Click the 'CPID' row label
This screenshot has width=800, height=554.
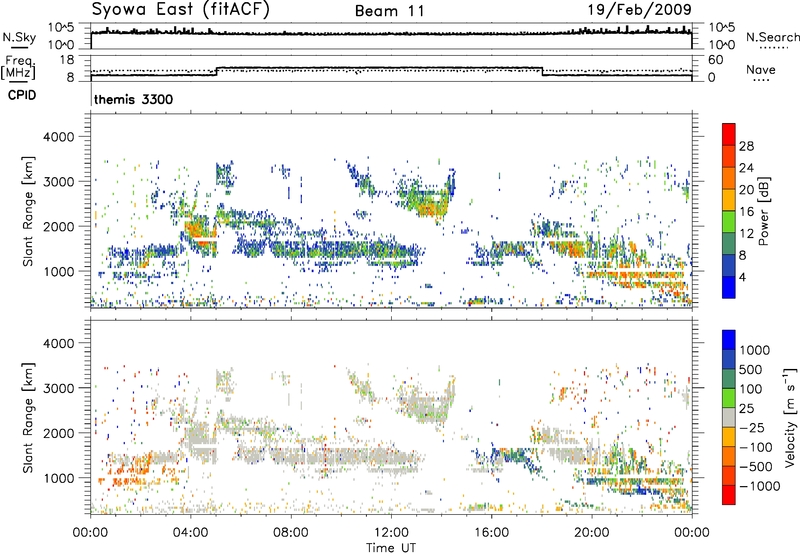(x=22, y=95)
